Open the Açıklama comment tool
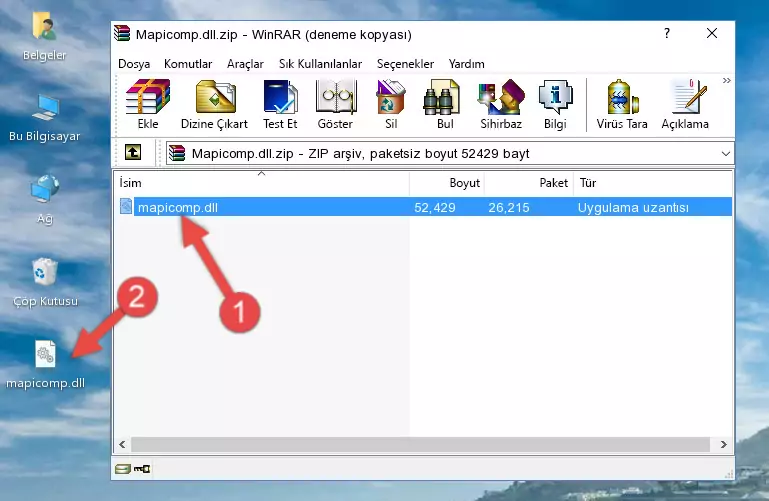 point(685,104)
